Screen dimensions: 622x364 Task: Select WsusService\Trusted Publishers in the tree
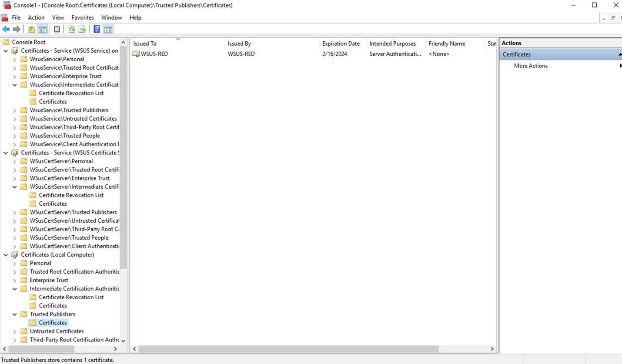[69, 110]
